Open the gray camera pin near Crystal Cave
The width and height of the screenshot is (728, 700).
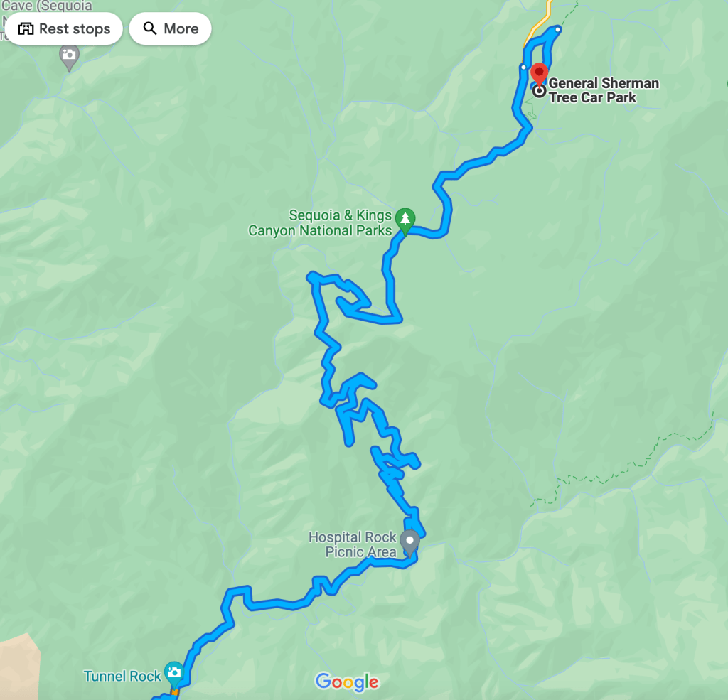click(x=69, y=58)
